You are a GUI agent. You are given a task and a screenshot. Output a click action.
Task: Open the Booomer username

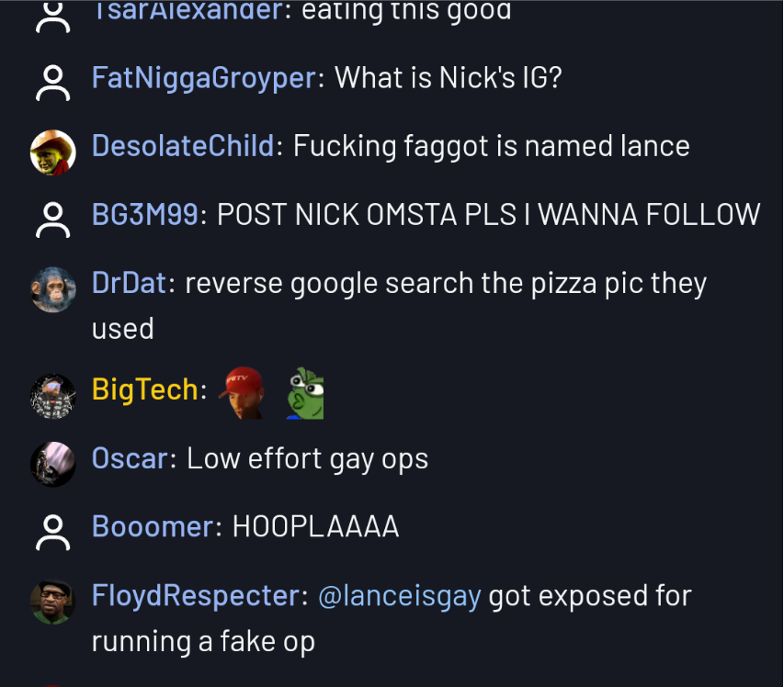pyautogui.click(x=153, y=526)
